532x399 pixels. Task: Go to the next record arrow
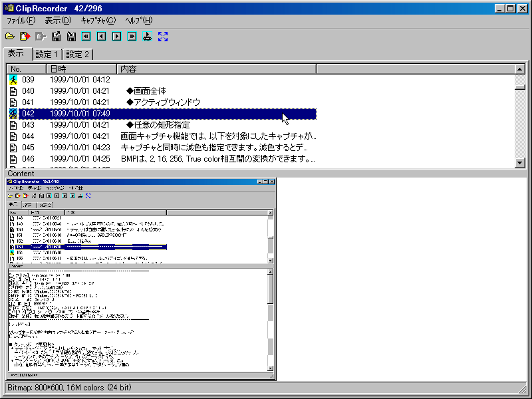[x=117, y=37]
